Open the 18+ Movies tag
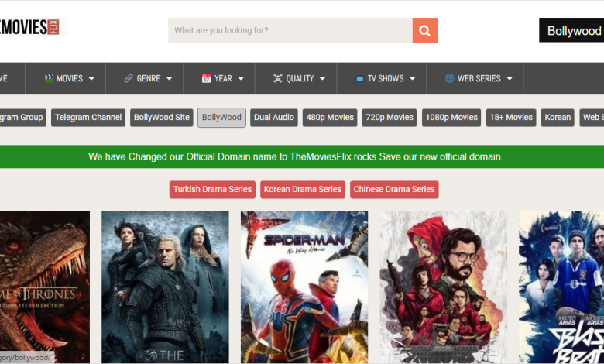This screenshot has width=604, height=364. [511, 118]
